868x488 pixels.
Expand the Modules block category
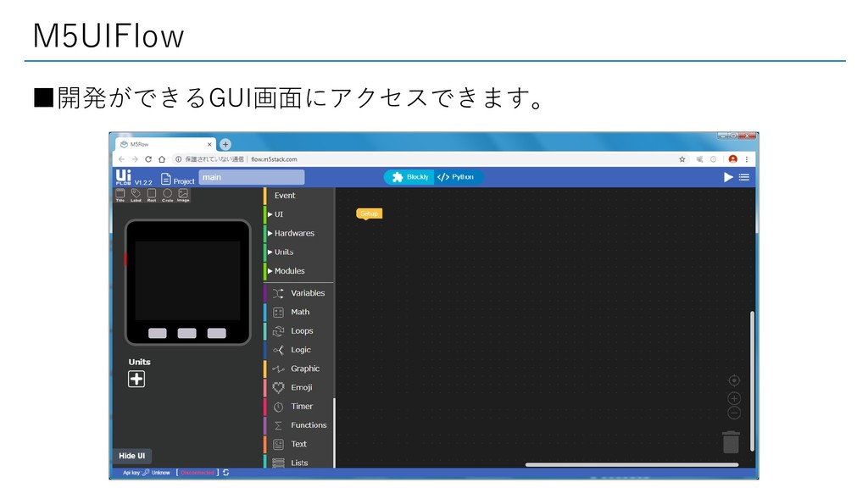299,270
